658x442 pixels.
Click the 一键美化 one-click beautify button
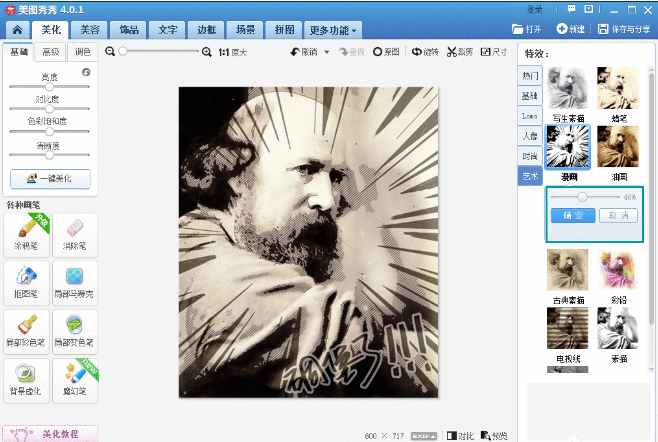[x=50, y=179]
